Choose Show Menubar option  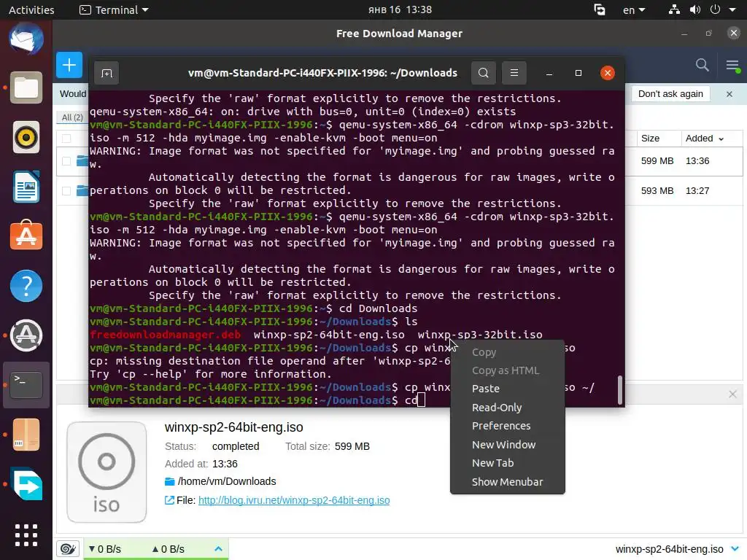click(508, 482)
